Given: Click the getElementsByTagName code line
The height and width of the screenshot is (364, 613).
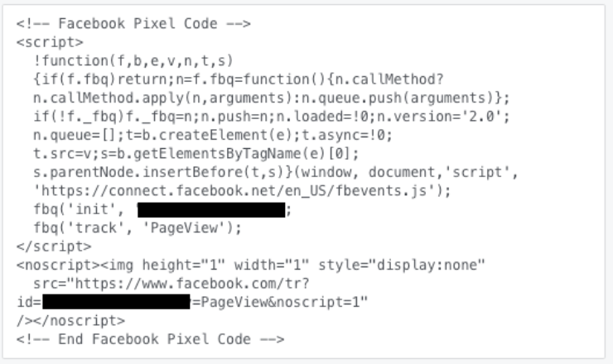Looking at the screenshot, I should click(195, 154).
